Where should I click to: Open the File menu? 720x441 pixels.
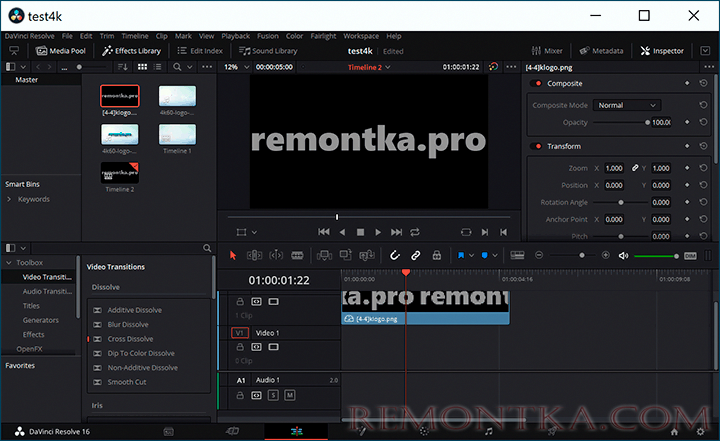coord(67,36)
